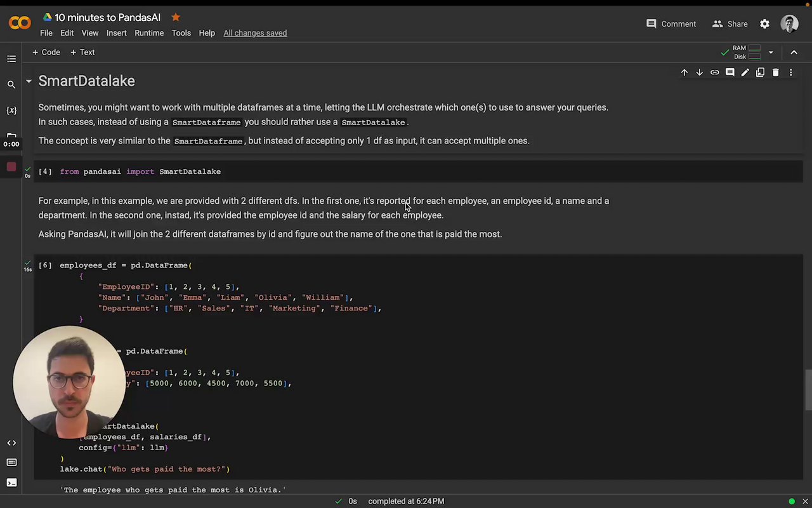Click the presenter webcam video bubble
This screenshot has width=812, height=508.
click(x=70, y=382)
